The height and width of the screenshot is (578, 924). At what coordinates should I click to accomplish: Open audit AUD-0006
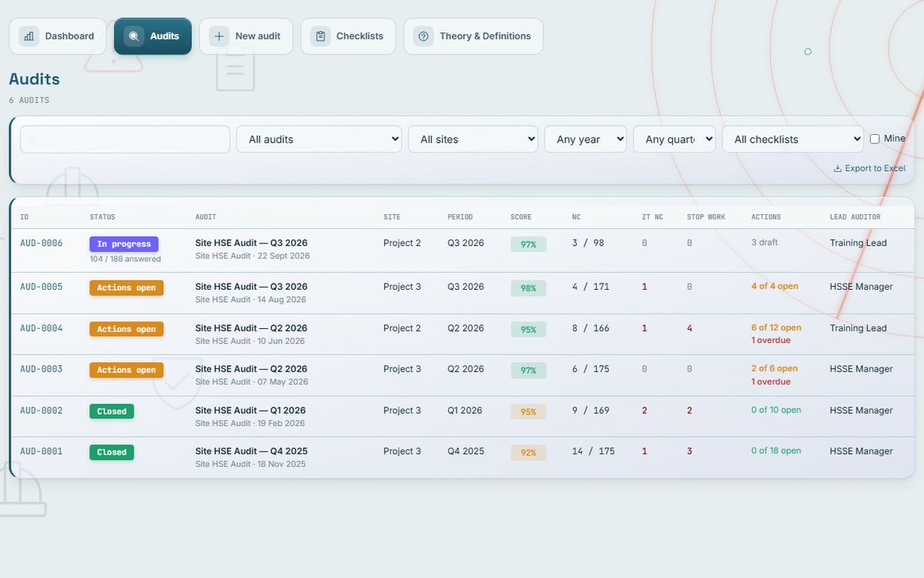pyautogui.click(x=42, y=244)
